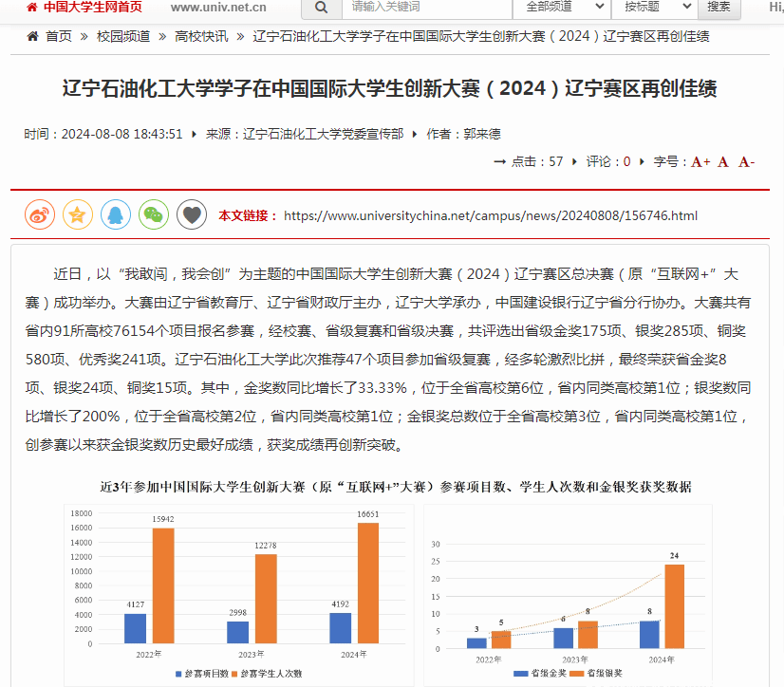Click in the 请输入关键词 search field
The height and width of the screenshot is (687, 784).
pos(422,8)
